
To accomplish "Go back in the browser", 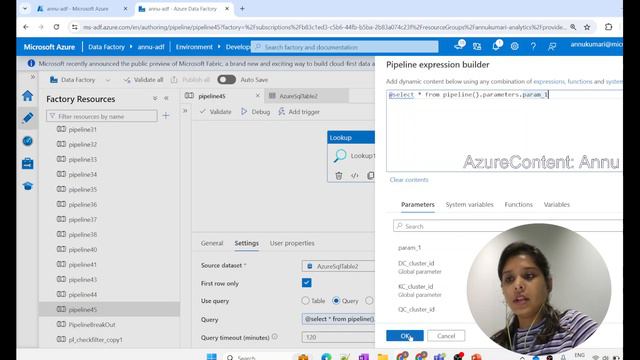I will (26, 27).
